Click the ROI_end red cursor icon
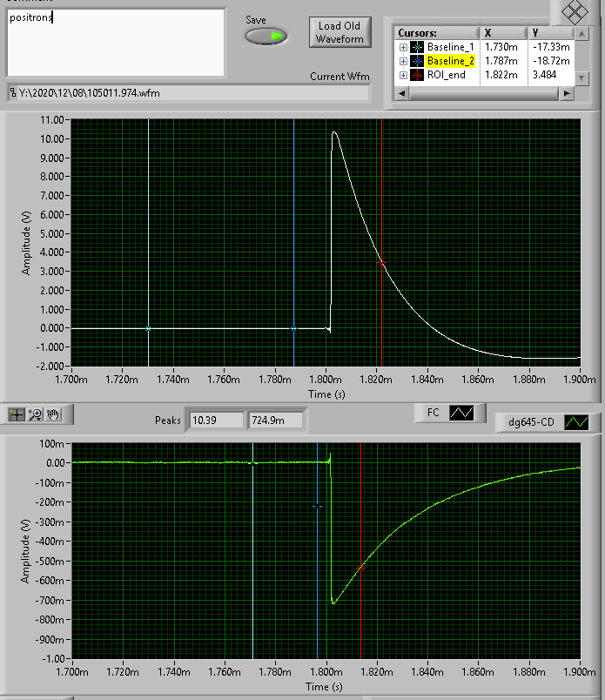 (418, 76)
